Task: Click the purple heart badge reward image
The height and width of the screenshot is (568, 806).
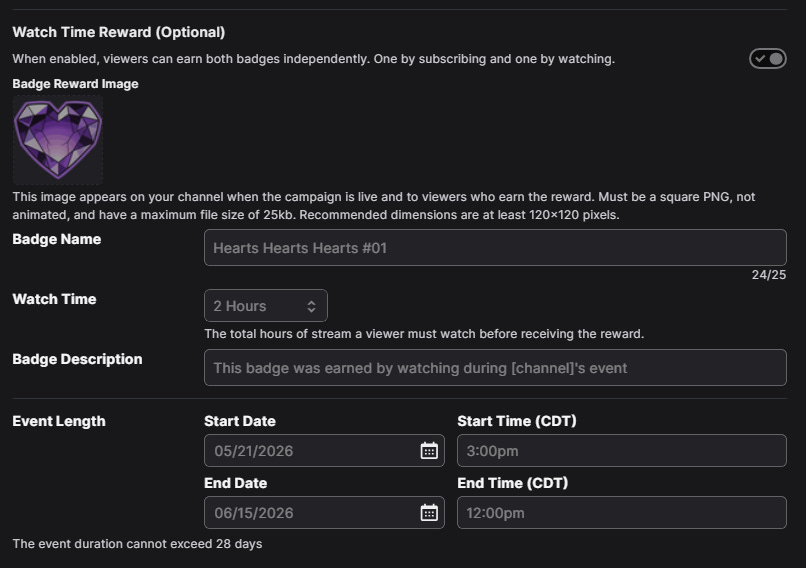Action: [58, 140]
